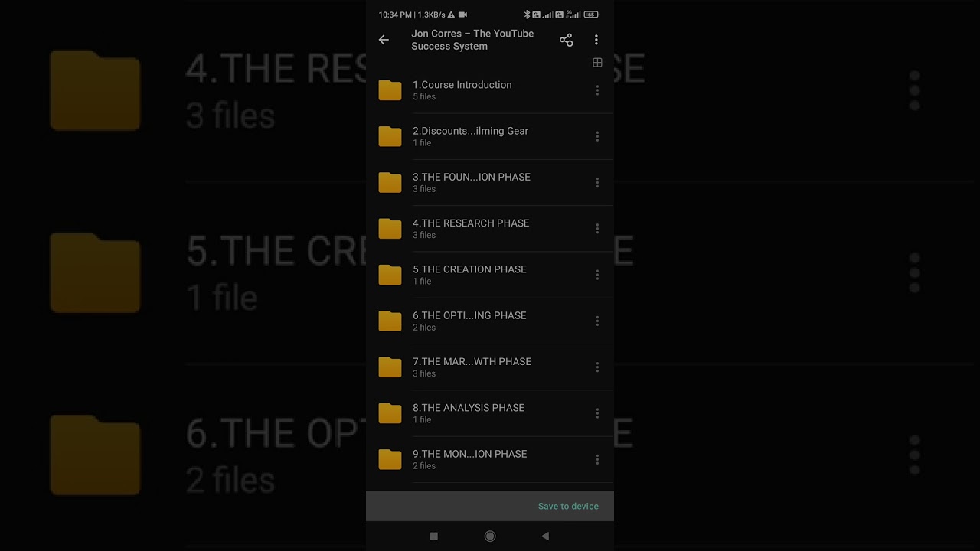Show options for 2.Discounts...ilming Gear
The height and width of the screenshot is (551, 980).
(x=597, y=136)
